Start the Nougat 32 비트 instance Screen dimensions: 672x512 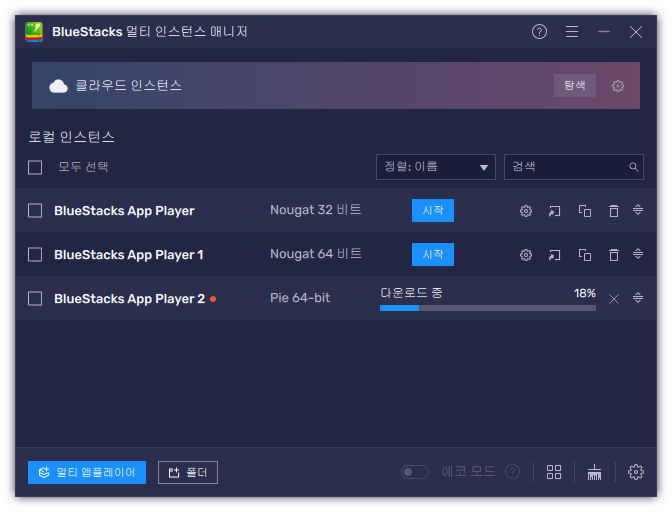(432, 210)
